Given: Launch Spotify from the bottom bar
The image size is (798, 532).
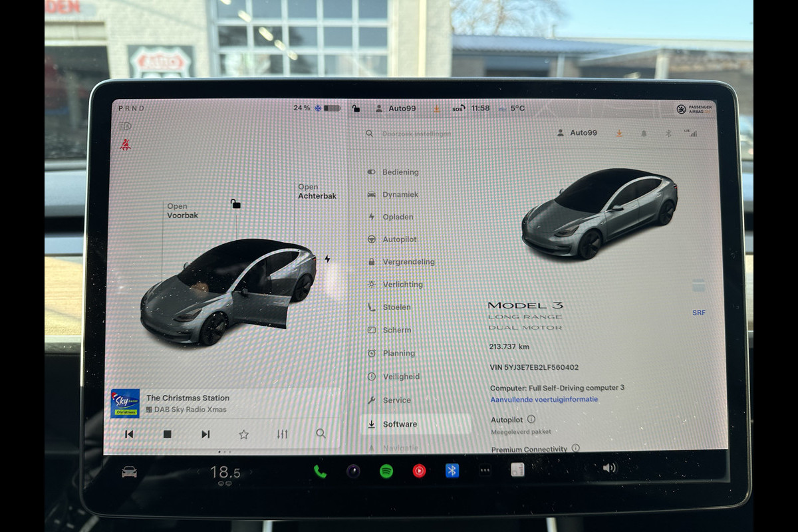Looking at the screenshot, I should click(386, 471).
